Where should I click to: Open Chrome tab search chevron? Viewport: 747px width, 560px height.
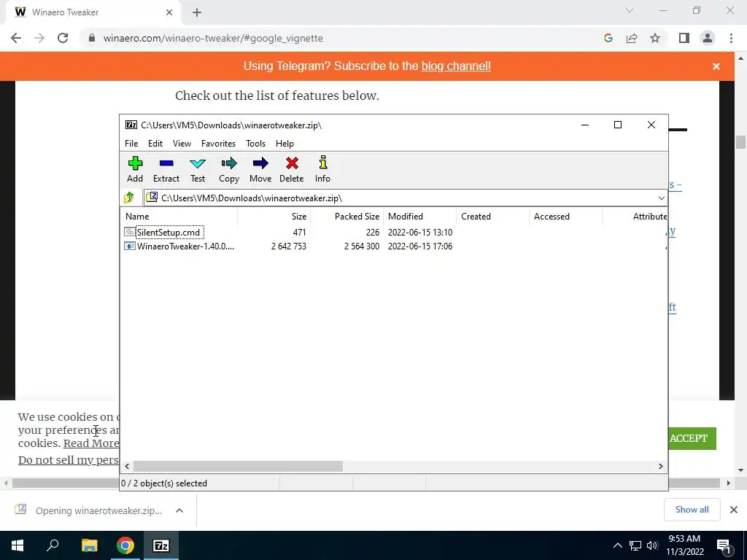tap(630, 10)
